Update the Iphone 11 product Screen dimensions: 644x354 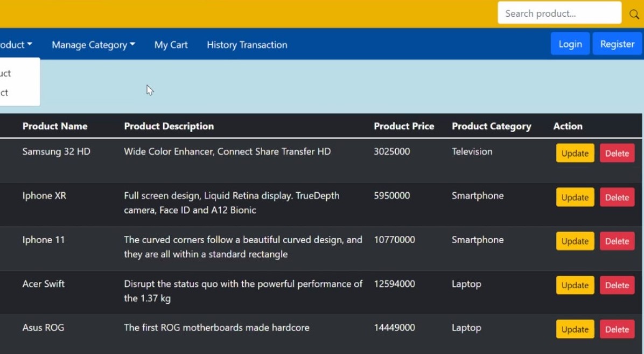pos(575,241)
